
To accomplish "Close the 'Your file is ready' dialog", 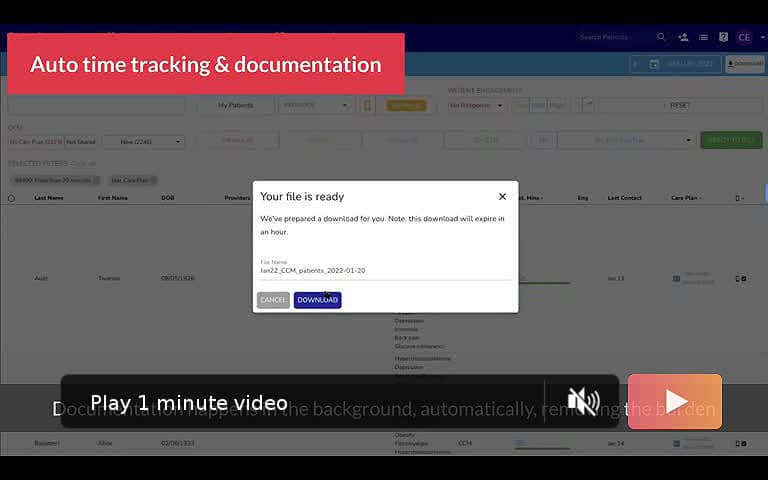I will click(502, 197).
